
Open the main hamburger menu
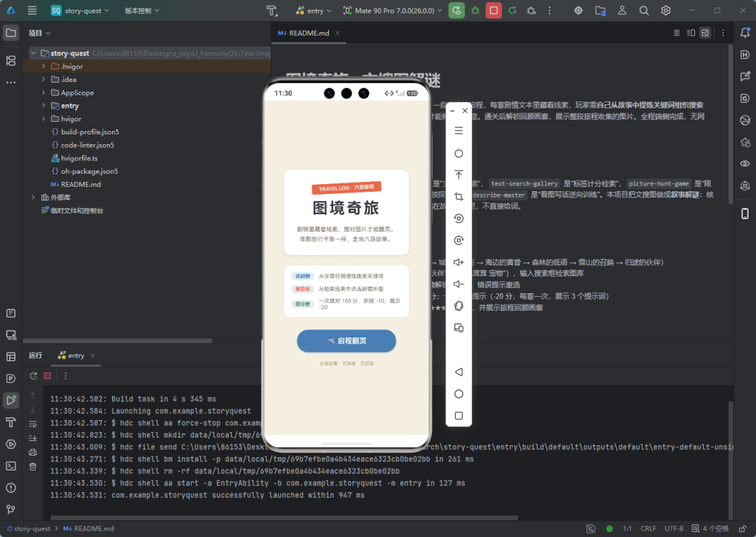coord(31,10)
